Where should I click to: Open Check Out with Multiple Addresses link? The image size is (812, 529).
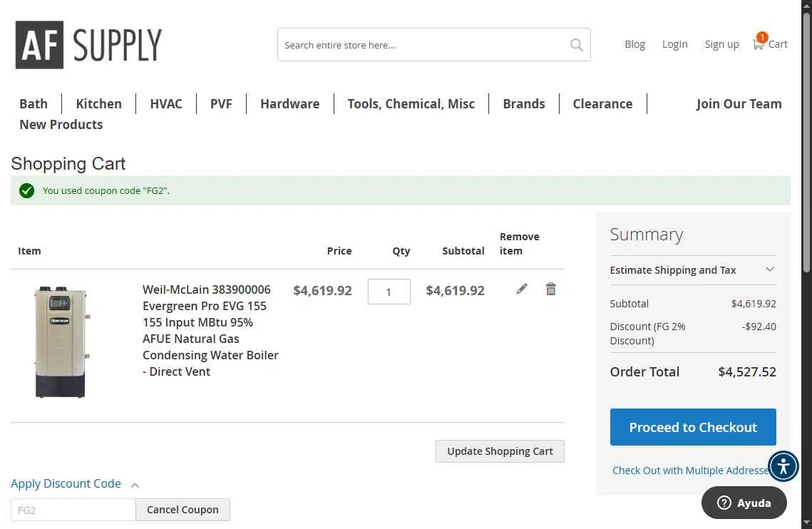pyautogui.click(x=690, y=470)
